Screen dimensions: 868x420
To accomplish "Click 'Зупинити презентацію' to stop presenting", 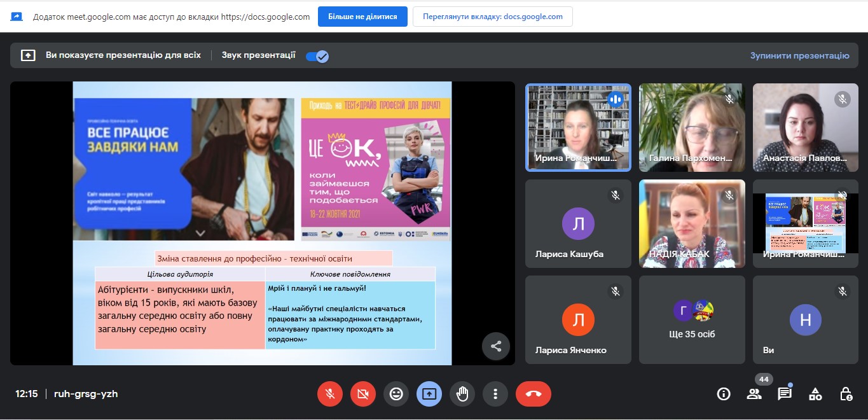I will point(799,55).
